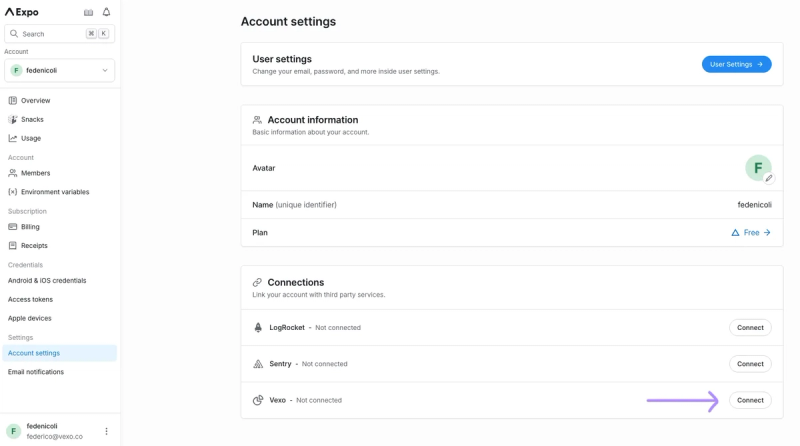
Task: Open user menu three-dot icon
Action: (x=106, y=431)
